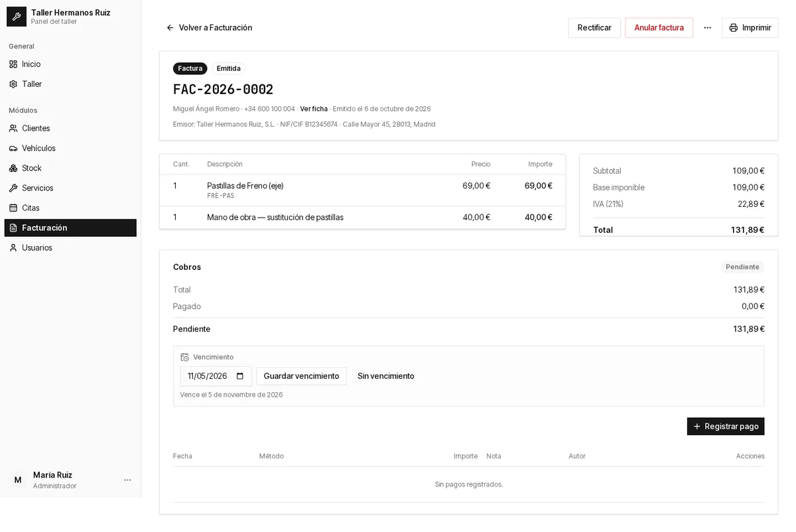Click the M avatar for María Ruiz
796x532 pixels.
[x=18, y=480]
